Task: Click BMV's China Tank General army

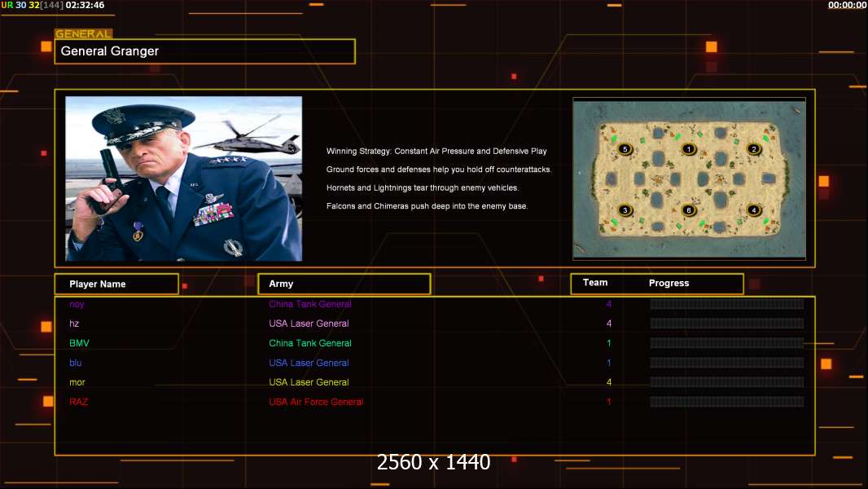Action: pyautogui.click(x=310, y=343)
